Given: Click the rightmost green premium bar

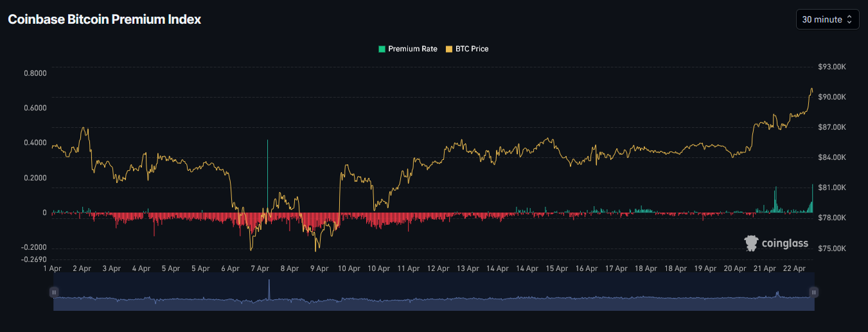Looking at the screenshot, I should click(x=812, y=199).
